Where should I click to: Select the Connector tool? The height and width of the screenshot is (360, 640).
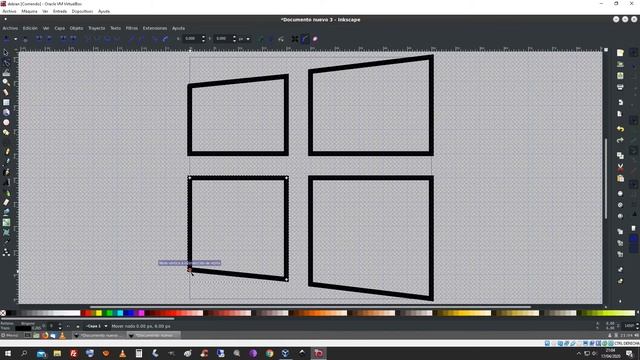(x=6, y=253)
